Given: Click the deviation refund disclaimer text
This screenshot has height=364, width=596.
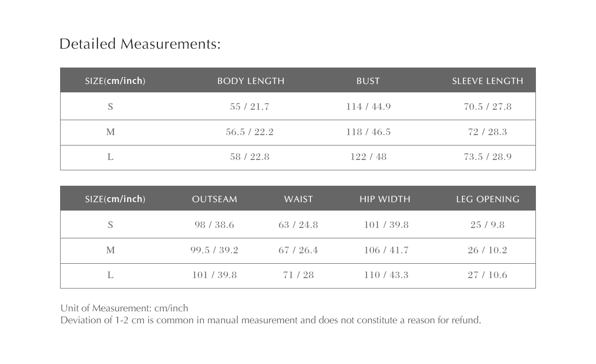Looking at the screenshot, I should click(271, 320).
